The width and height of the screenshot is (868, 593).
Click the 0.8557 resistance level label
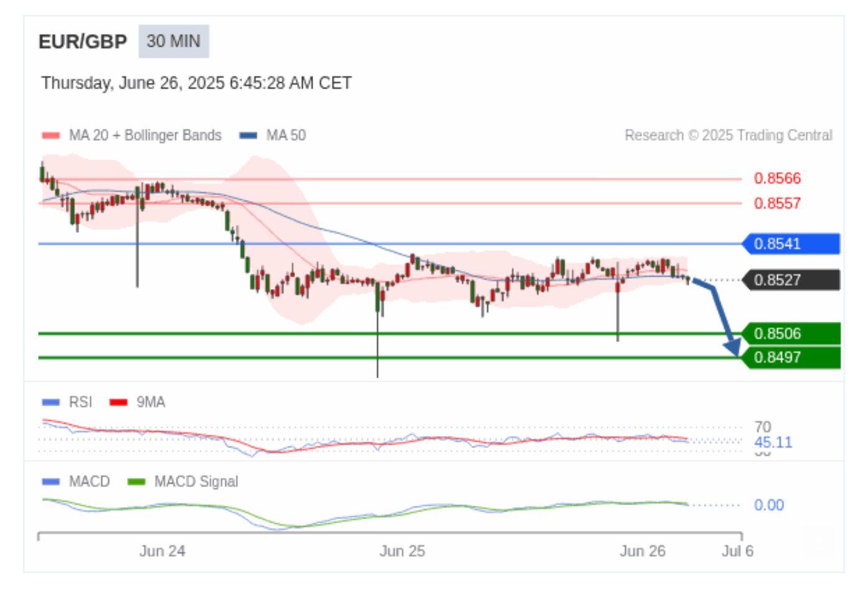(777, 203)
